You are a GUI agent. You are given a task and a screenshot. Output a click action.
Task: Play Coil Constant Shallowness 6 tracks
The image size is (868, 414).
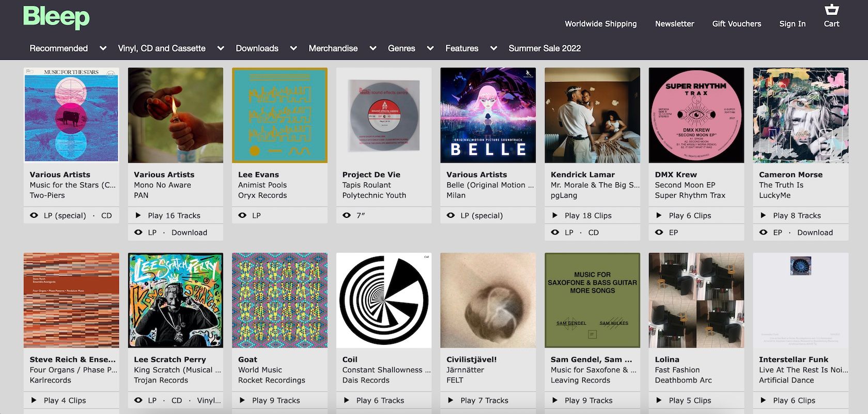[380, 400]
